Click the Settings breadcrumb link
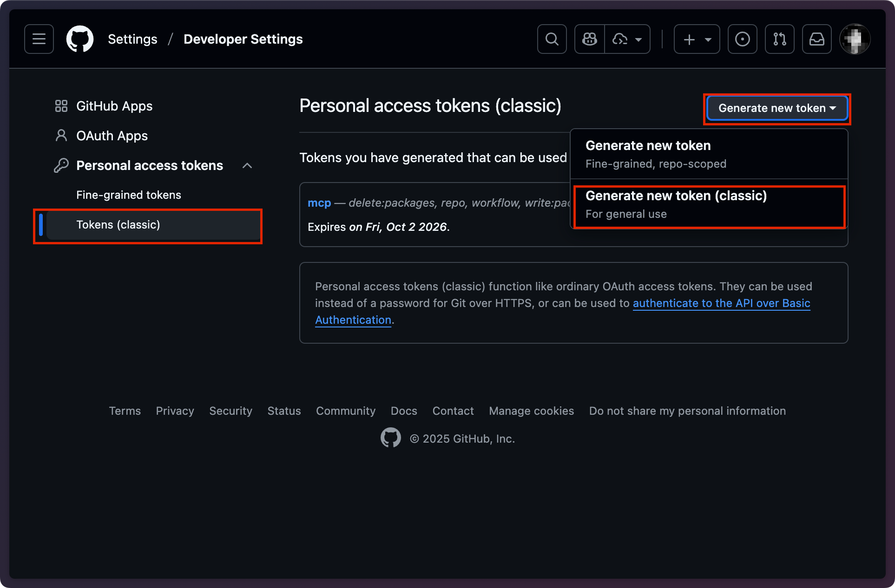Viewport: 895px width, 588px height. (x=132, y=39)
